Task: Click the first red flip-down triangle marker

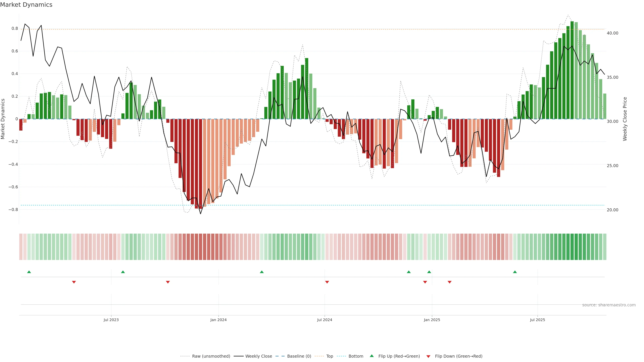Action: [x=74, y=282]
